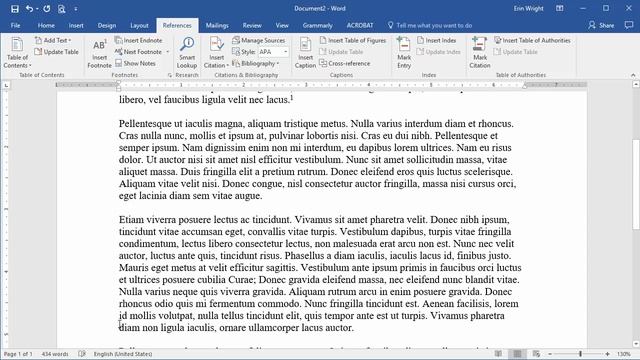This screenshot has height=360, width=640.
Task: Click the zoom in plus button
Action: [607, 354]
